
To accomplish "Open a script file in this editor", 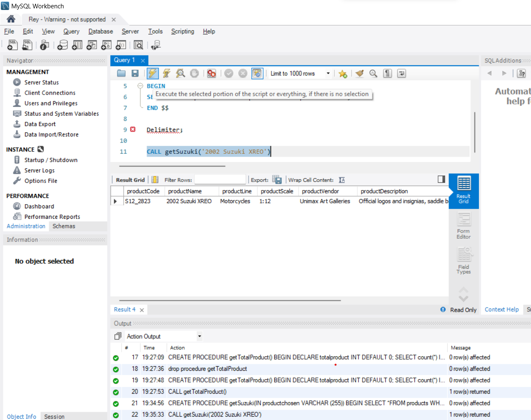I will pyautogui.click(x=121, y=73).
